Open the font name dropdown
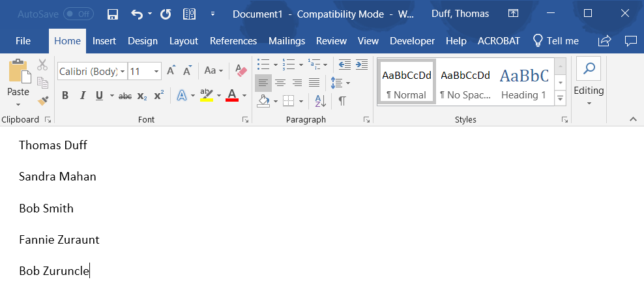This screenshot has height=288, width=644. point(123,72)
